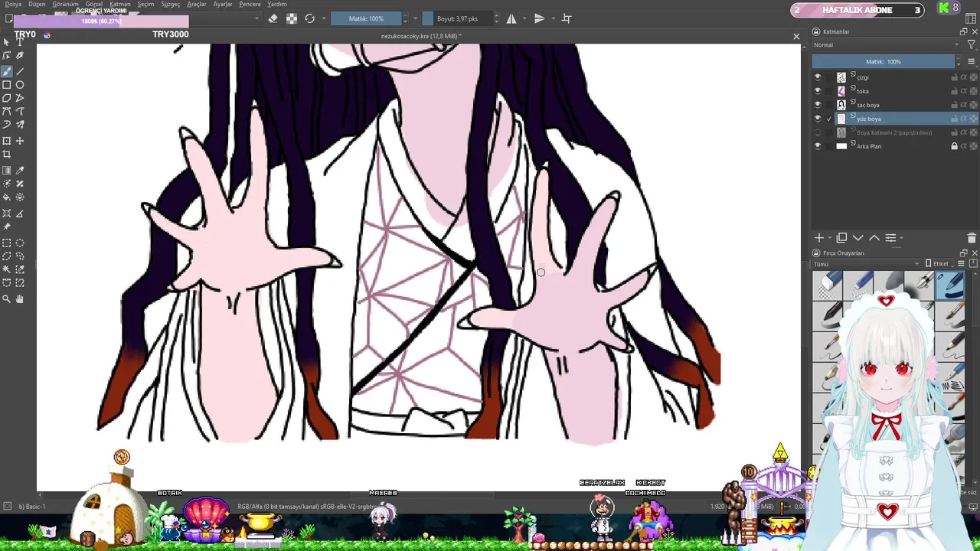Image resolution: width=980 pixels, height=551 pixels.
Task: Select the Line tool in toolbox
Action: pyautogui.click(x=20, y=70)
